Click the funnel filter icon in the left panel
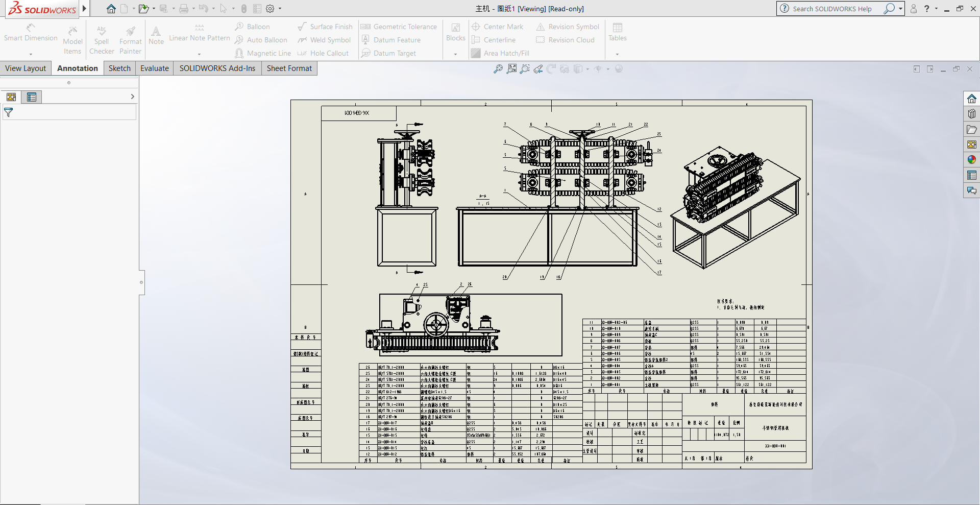 (x=8, y=112)
